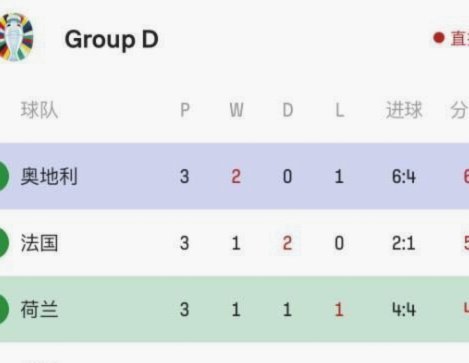Image resolution: width=469 pixels, height=363 pixels.
Task: Click France's 2:1 goals value
Action: [x=404, y=243]
